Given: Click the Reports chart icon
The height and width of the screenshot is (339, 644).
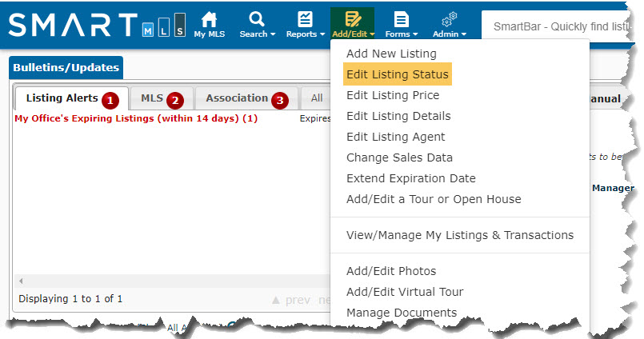Looking at the screenshot, I should click(x=305, y=19).
